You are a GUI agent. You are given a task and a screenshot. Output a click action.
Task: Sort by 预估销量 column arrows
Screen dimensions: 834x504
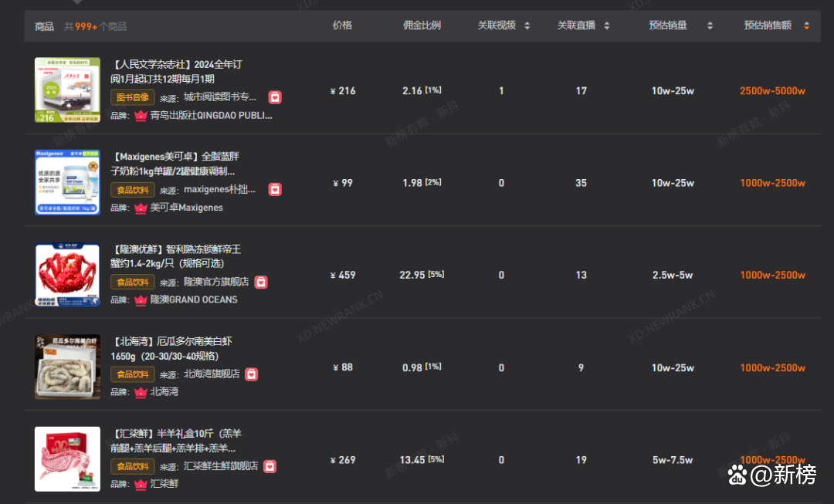pos(710,25)
